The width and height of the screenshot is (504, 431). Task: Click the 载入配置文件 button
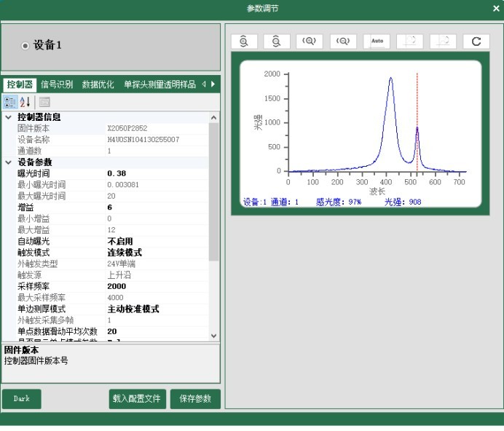click(x=136, y=399)
